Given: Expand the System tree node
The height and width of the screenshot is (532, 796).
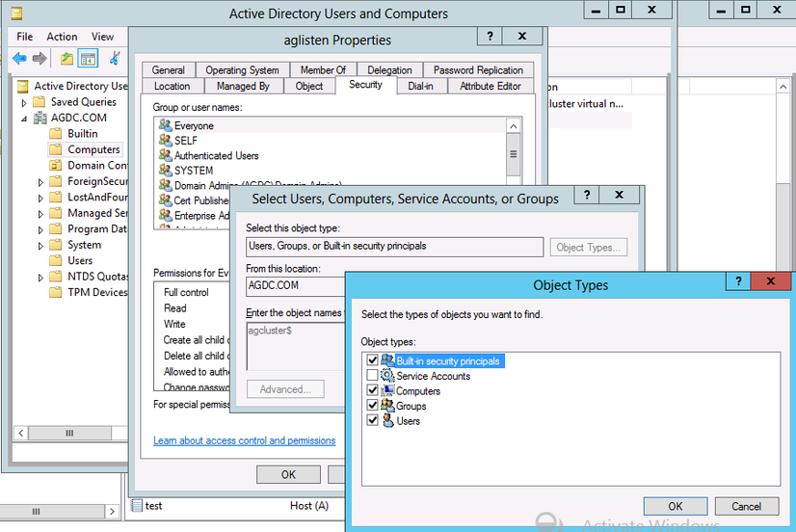Looking at the screenshot, I should coord(40,246).
